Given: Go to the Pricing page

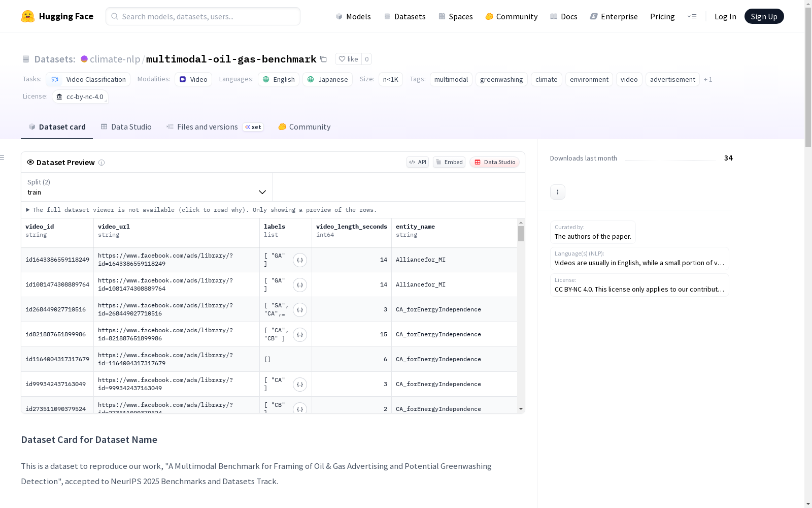Looking at the screenshot, I should 662,16.
